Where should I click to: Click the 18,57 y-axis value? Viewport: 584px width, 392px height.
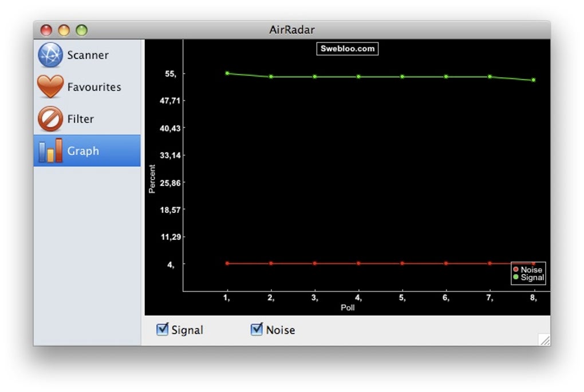coord(170,210)
